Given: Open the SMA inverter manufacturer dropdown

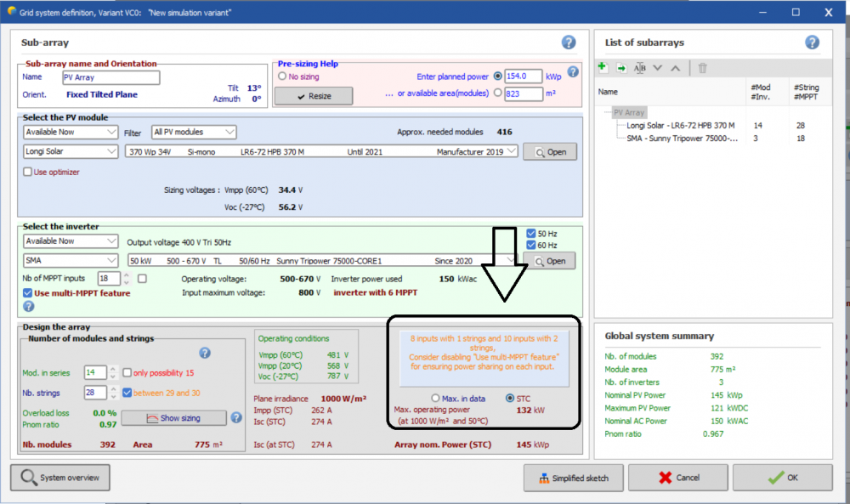Looking at the screenshot, I should pos(71,260).
